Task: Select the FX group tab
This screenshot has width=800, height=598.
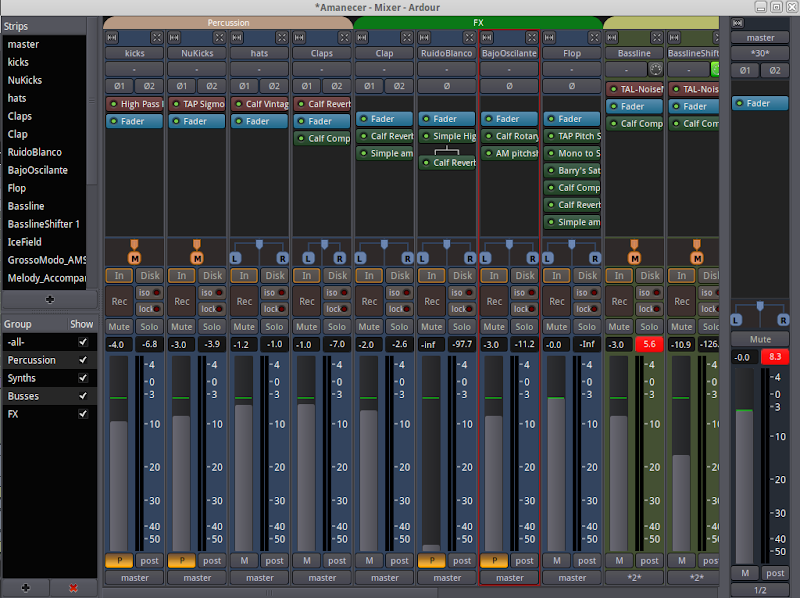Action: 478,22
